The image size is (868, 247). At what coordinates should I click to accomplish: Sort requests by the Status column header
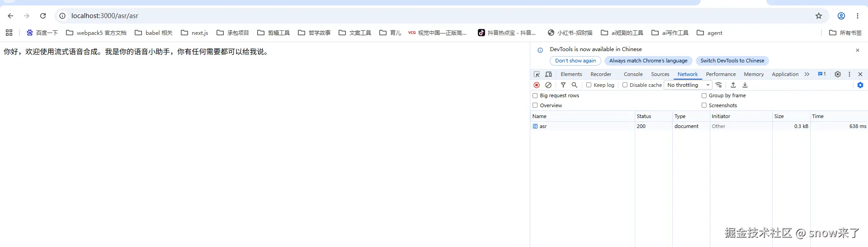pyautogui.click(x=653, y=116)
